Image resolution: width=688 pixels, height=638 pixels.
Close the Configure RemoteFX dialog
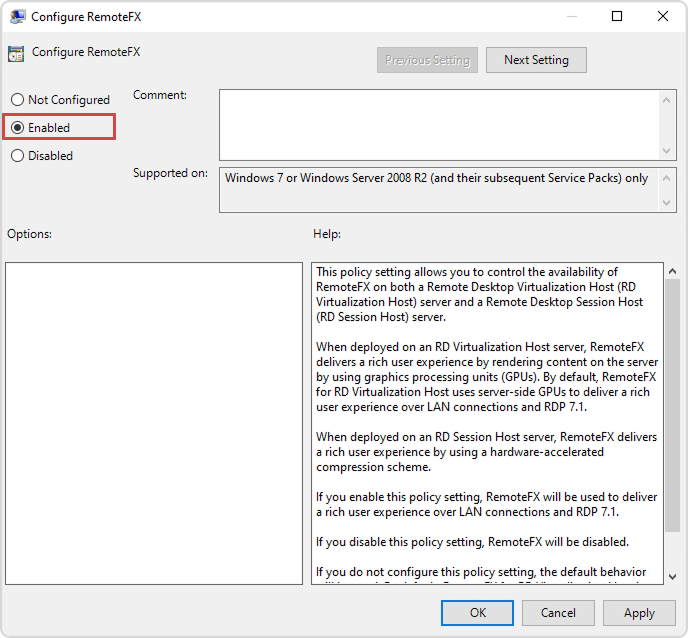coord(663,16)
